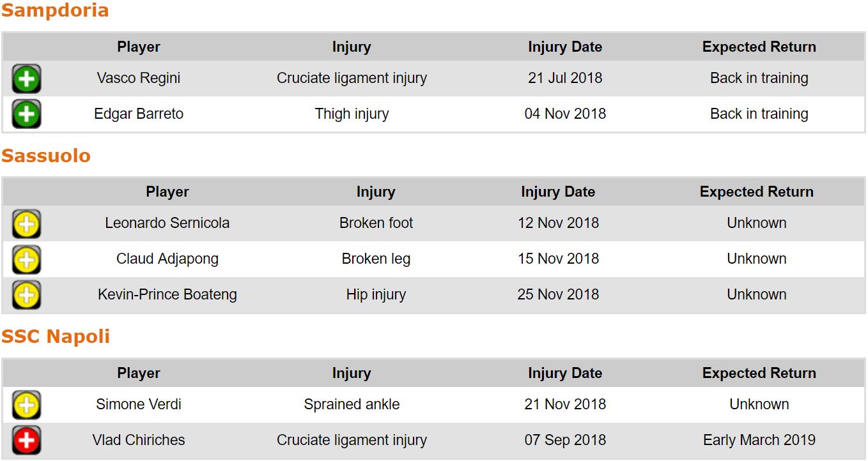Open the SSC Napoli team heading

click(x=56, y=336)
